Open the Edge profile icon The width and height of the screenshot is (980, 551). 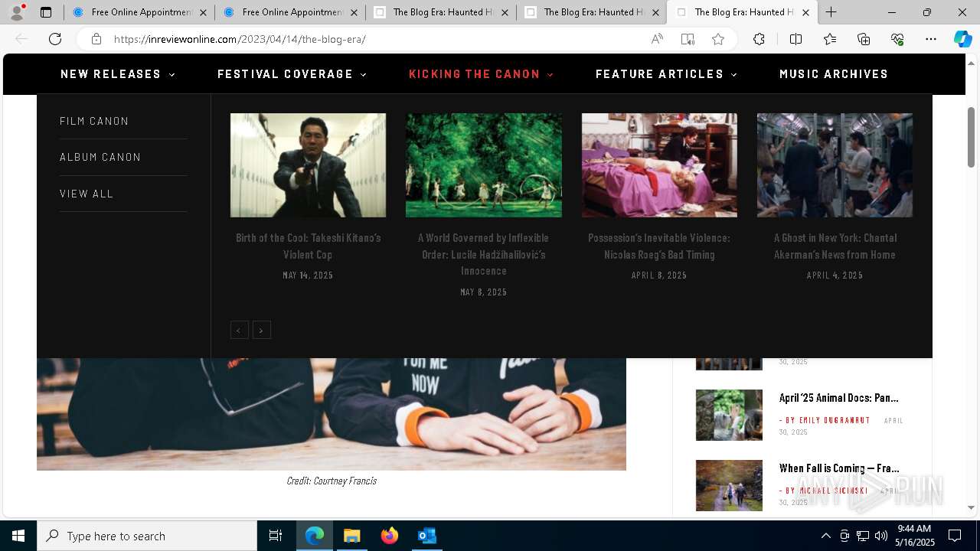pos(17,12)
